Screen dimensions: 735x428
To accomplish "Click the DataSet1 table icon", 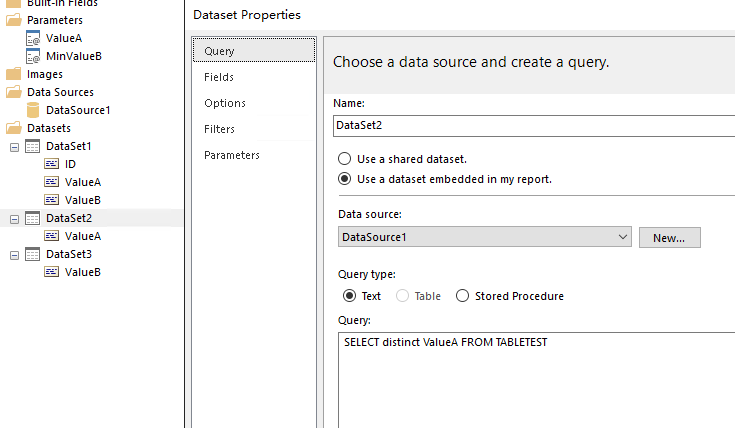I will (32, 146).
